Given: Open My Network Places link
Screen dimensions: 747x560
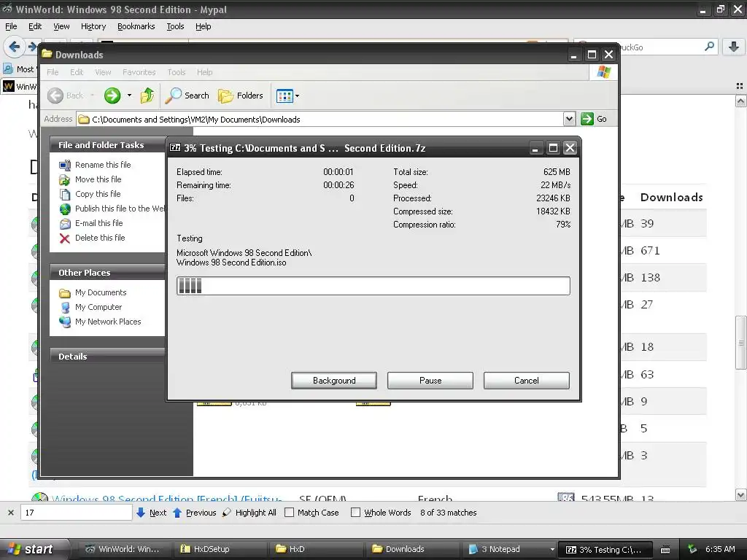Looking at the screenshot, I should click(x=108, y=322).
